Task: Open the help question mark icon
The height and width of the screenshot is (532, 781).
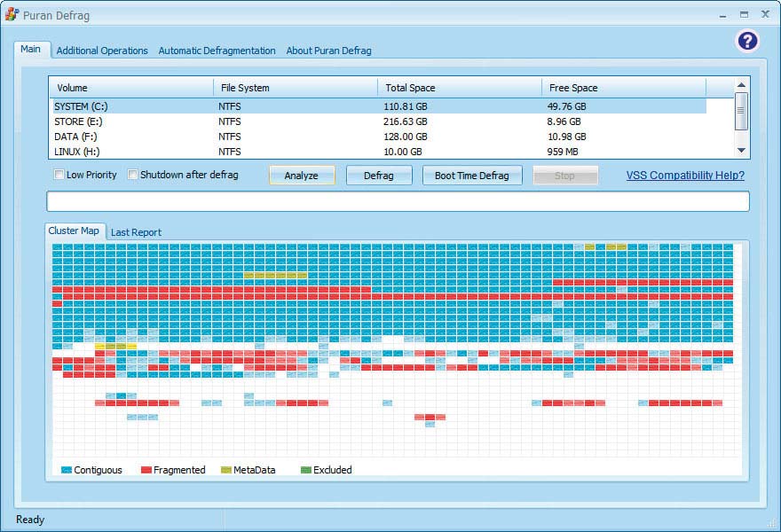Action: [x=747, y=41]
